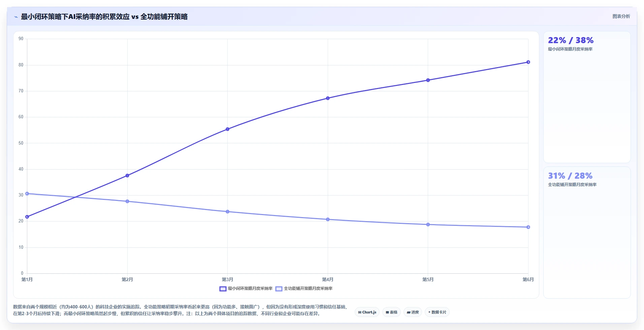Viewport: 644px width, 330px height.
Task: Select the 表格 tag
Action: (391, 312)
